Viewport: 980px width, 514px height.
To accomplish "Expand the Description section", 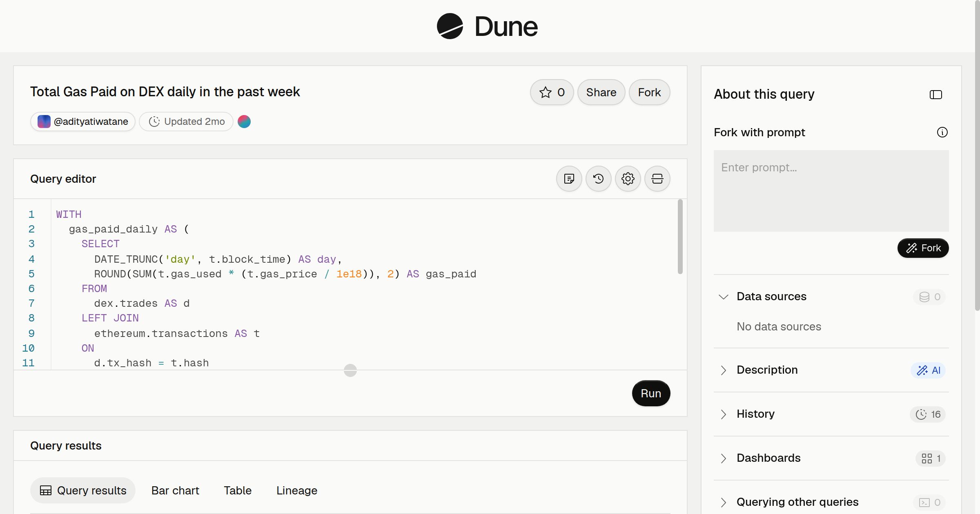I will click(x=724, y=370).
